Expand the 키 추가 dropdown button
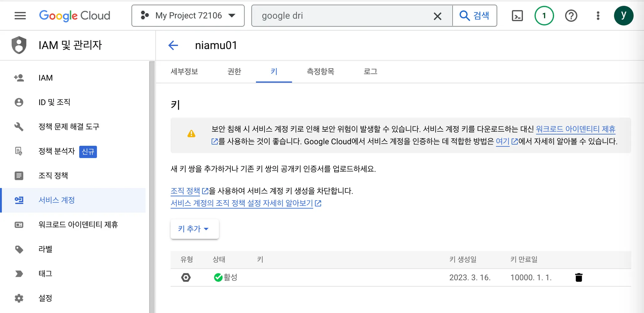This screenshot has width=644, height=313. [x=194, y=229]
